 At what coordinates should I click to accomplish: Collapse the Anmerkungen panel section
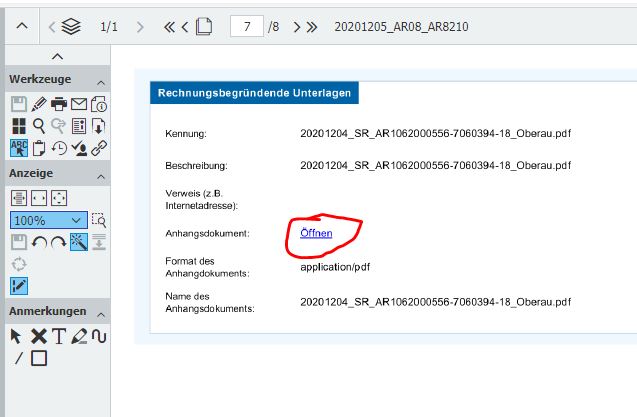coord(101,312)
